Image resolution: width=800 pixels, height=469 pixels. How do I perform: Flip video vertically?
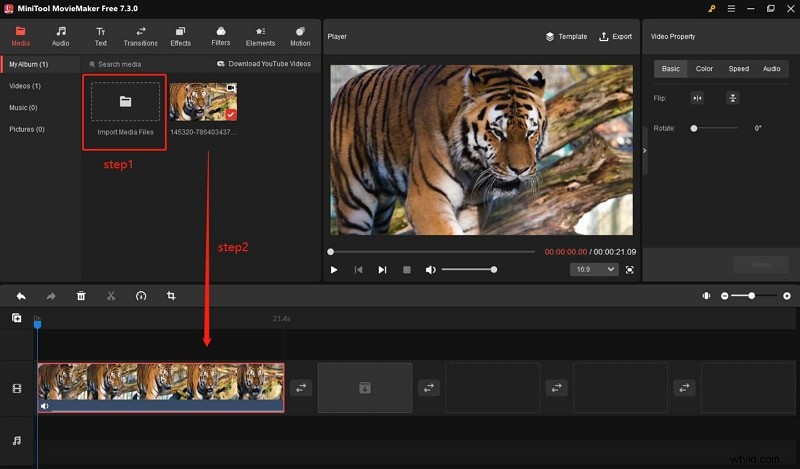(732, 98)
